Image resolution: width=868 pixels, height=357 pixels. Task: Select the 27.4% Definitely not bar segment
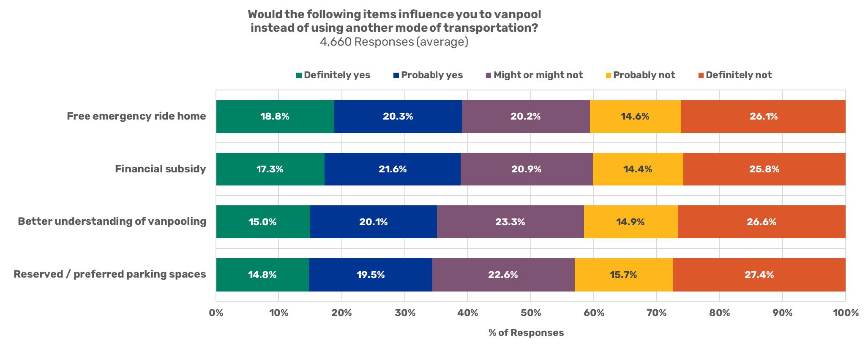point(759,275)
